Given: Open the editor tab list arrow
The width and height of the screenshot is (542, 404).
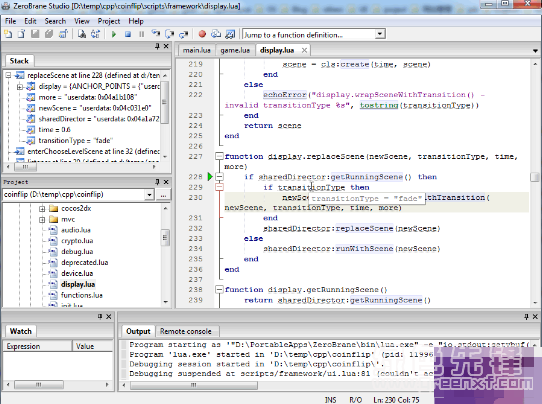Looking at the screenshot, I should point(535,51).
